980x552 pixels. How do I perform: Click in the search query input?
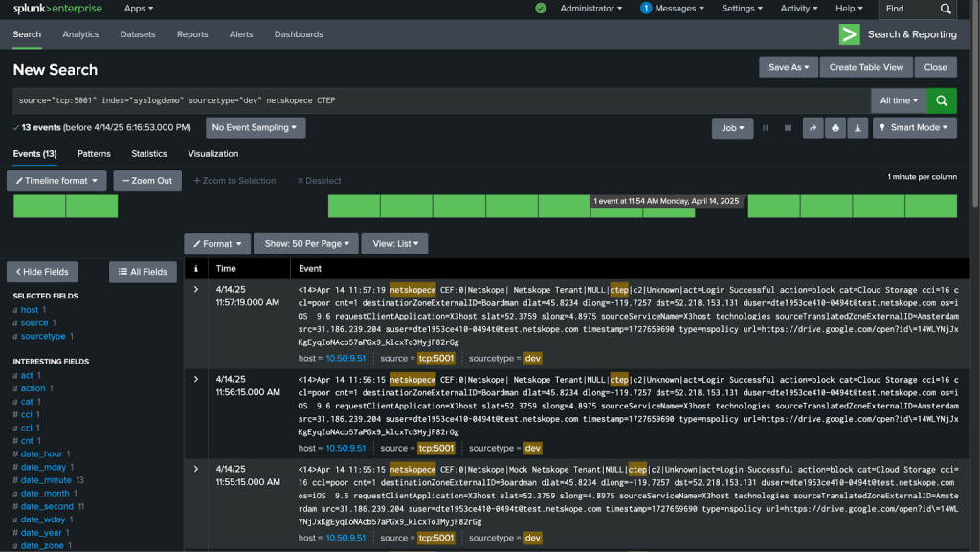tap(442, 100)
